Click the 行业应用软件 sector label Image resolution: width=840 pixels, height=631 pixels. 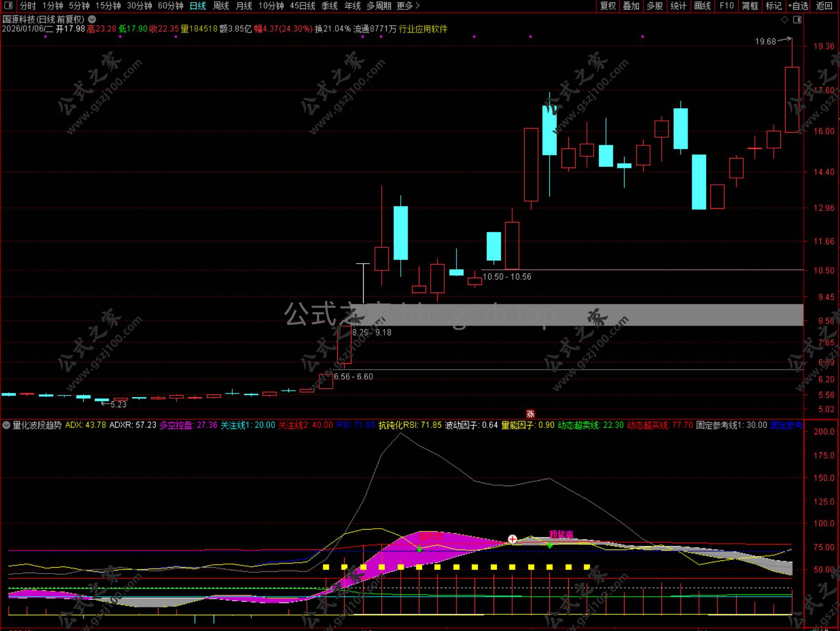pos(423,29)
